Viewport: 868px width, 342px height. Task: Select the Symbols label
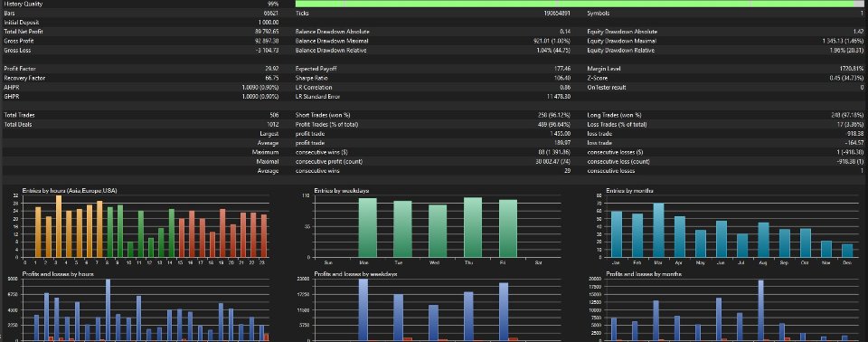point(598,13)
